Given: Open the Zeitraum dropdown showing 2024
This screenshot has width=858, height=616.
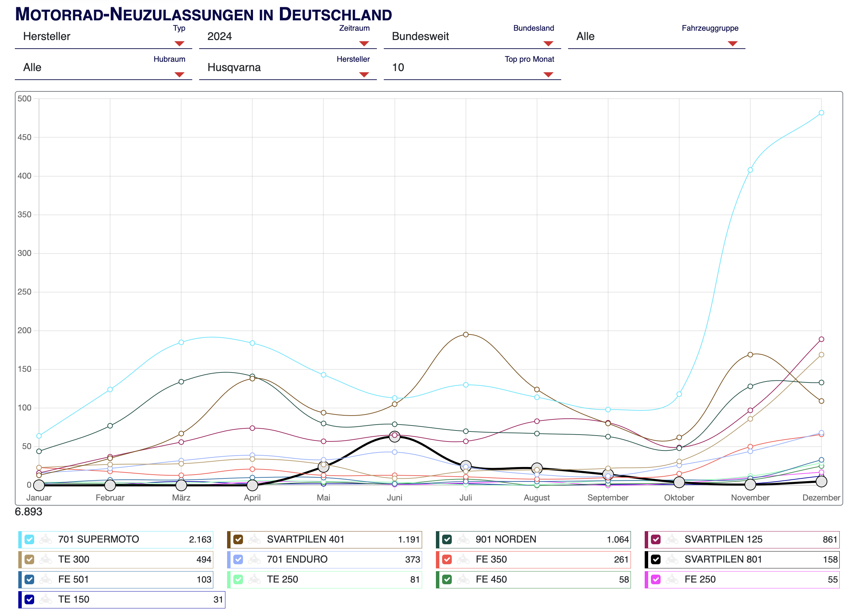Looking at the screenshot, I should click(288, 37).
